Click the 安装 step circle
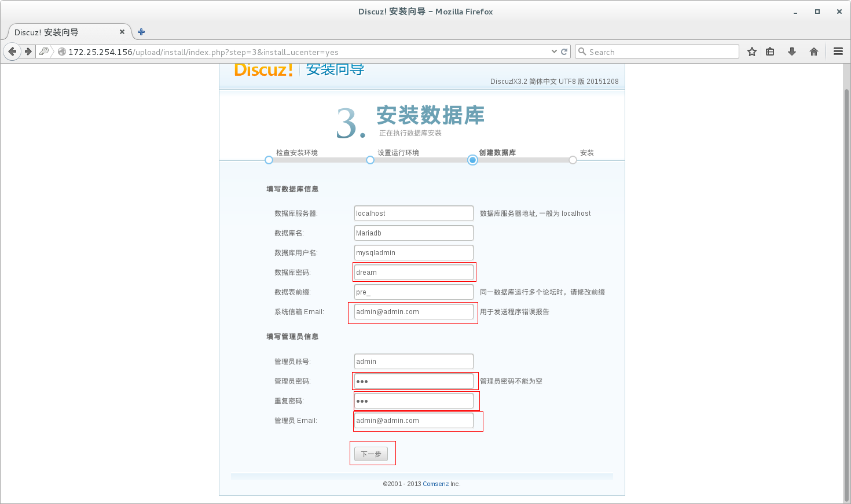Screen dimensions: 851x504 [x=573, y=160]
